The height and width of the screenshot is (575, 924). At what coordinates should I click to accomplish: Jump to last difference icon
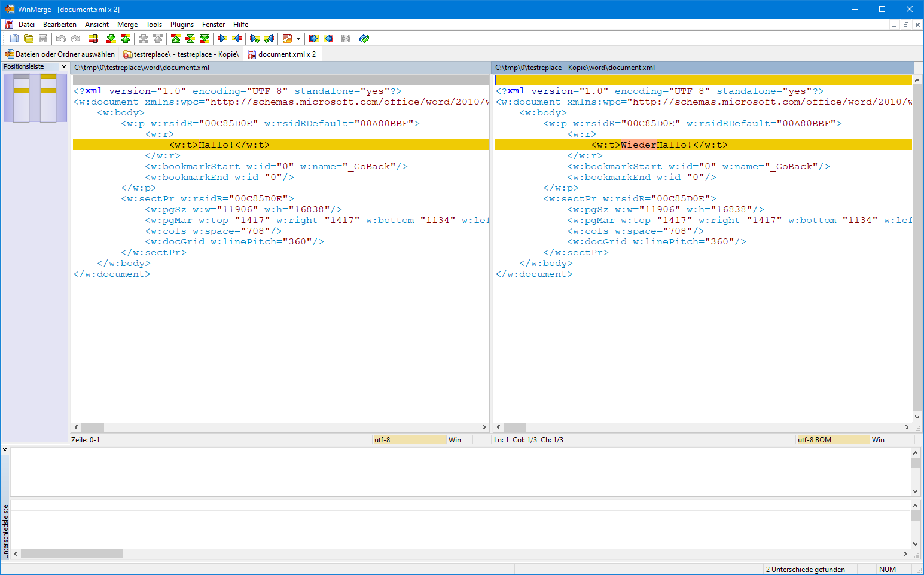(x=205, y=39)
